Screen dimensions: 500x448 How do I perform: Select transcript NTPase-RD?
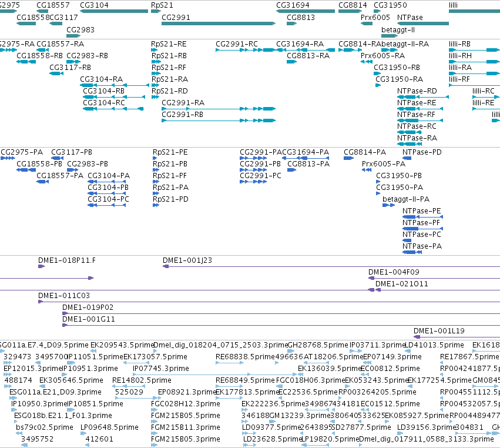point(417,91)
